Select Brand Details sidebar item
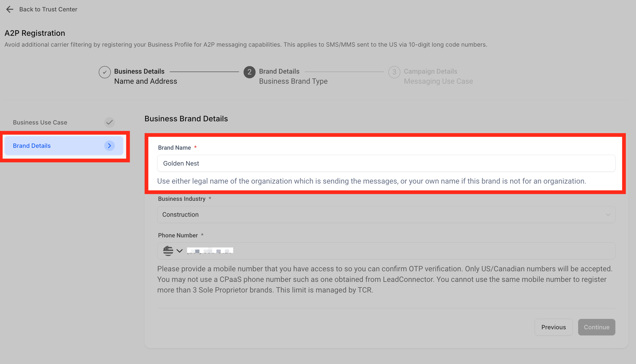The height and width of the screenshot is (364, 636). pyautogui.click(x=32, y=146)
